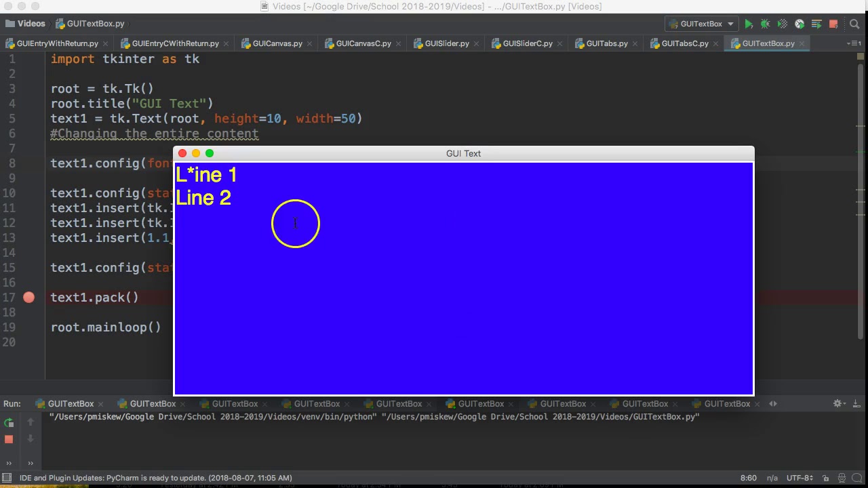Toggle tool window buttons in status bar corner
868x488 pixels.
click(x=7, y=478)
